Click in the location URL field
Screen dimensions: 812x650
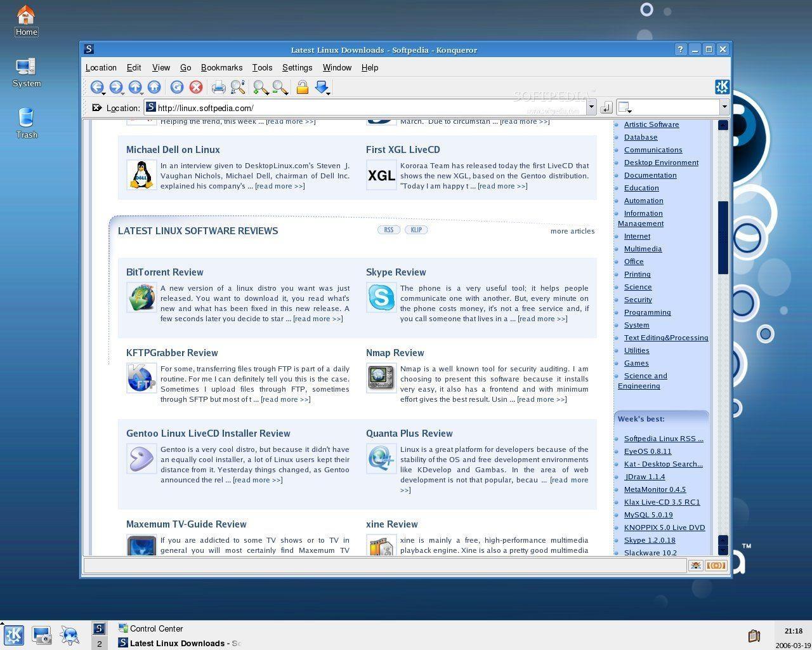click(x=368, y=108)
